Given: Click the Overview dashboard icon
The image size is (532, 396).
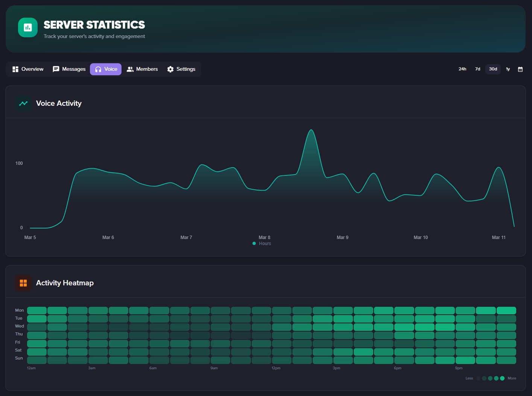Looking at the screenshot, I should (15, 69).
